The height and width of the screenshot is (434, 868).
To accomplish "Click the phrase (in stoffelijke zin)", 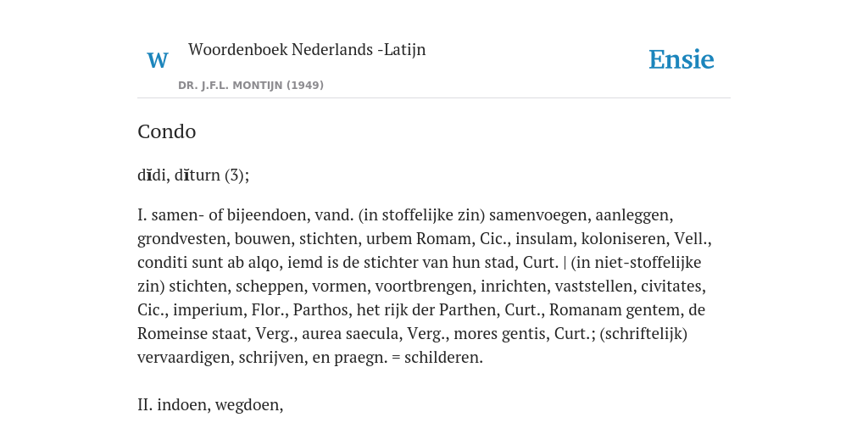I will [x=422, y=214].
